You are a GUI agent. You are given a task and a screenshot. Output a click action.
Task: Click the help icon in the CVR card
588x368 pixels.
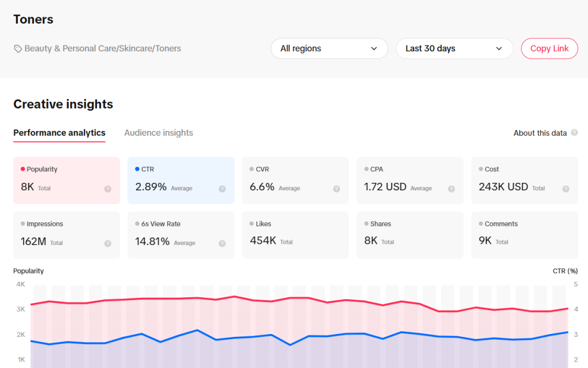336,189
